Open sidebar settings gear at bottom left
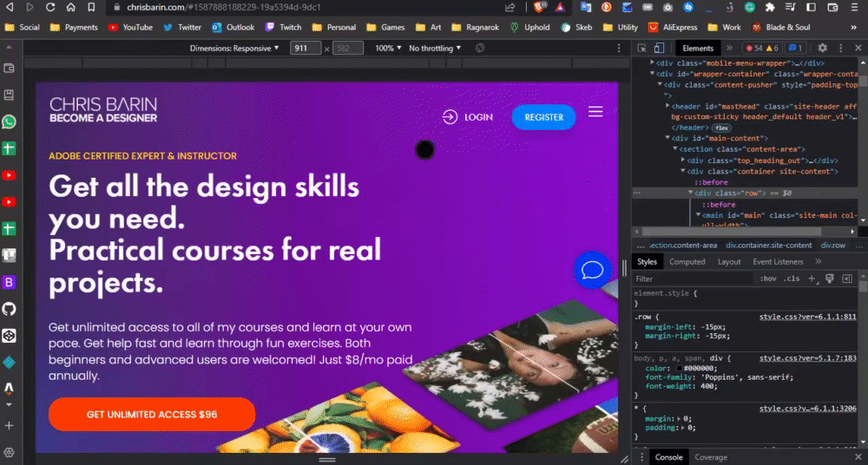 click(9, 452)
